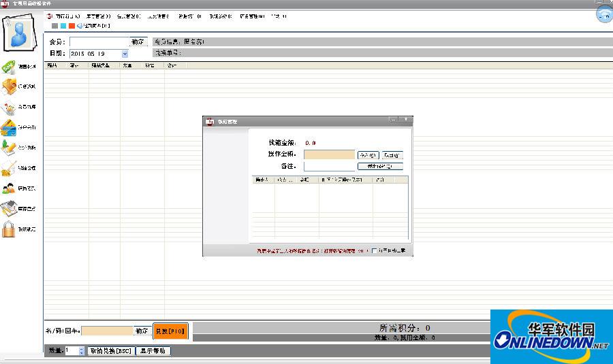This screenshot has height=364, width=613.
Task: Open the green Sale tag sidebar icon
Action: (x=9, y=67)
